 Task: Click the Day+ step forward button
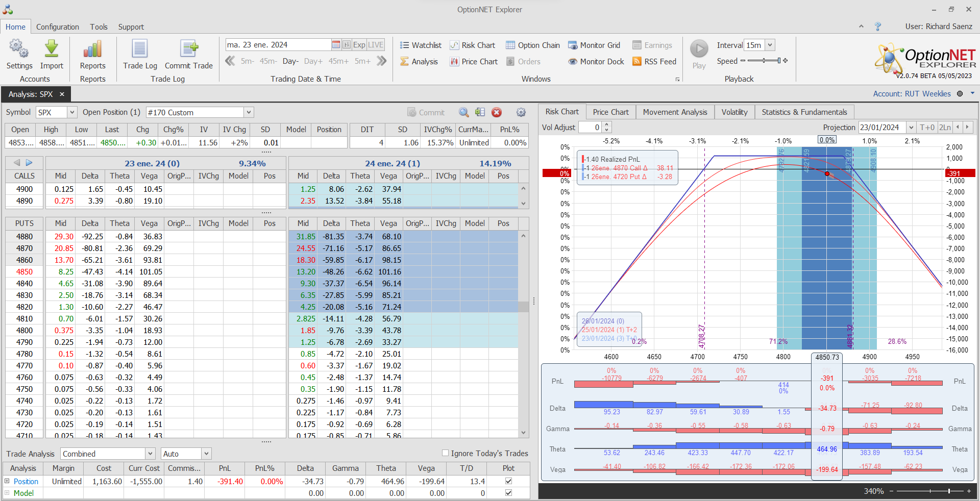313,61
